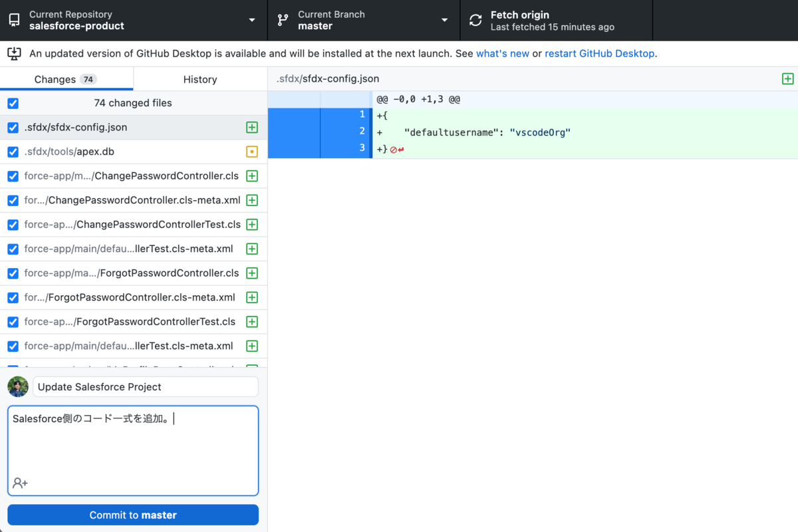Open the what's new link

click(x=502, y=53)
